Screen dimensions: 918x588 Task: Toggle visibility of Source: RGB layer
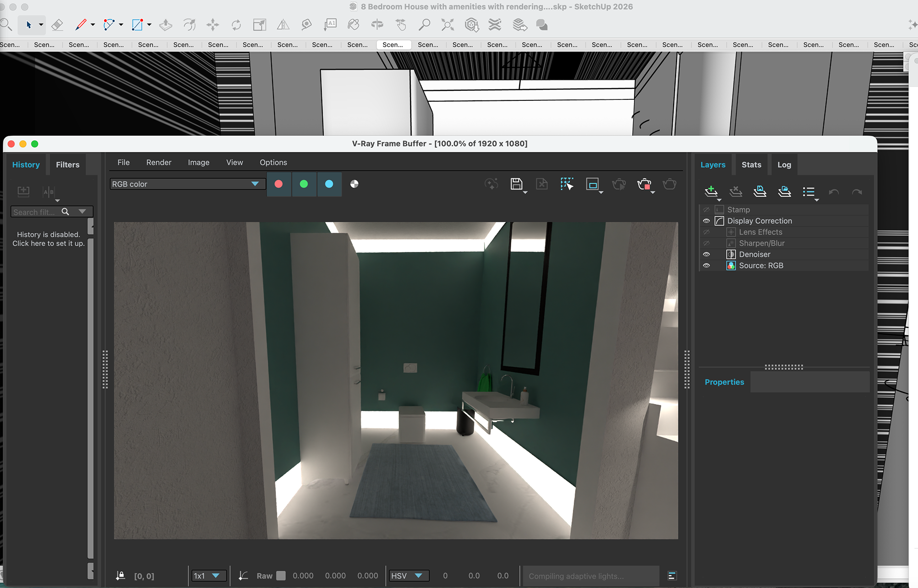(706, 266)
